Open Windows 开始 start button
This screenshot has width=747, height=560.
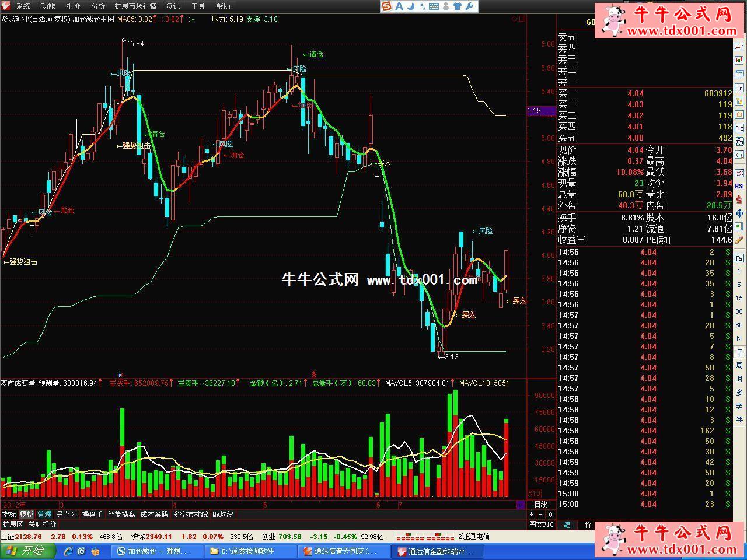[x=27, y=551]
